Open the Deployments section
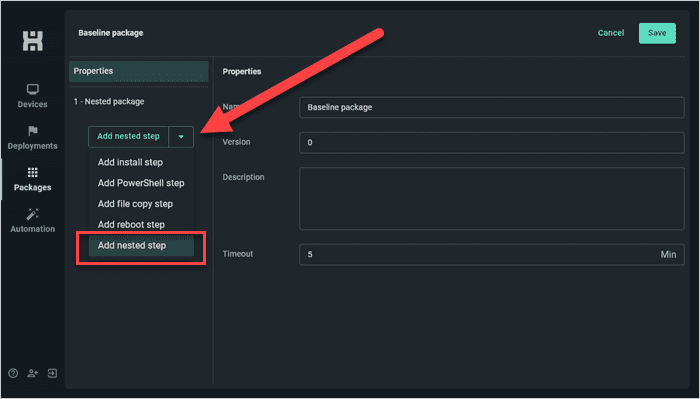 click(33, 138)
